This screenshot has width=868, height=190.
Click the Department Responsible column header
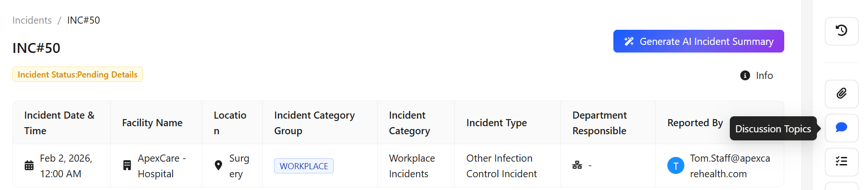[x=599, y=123]
